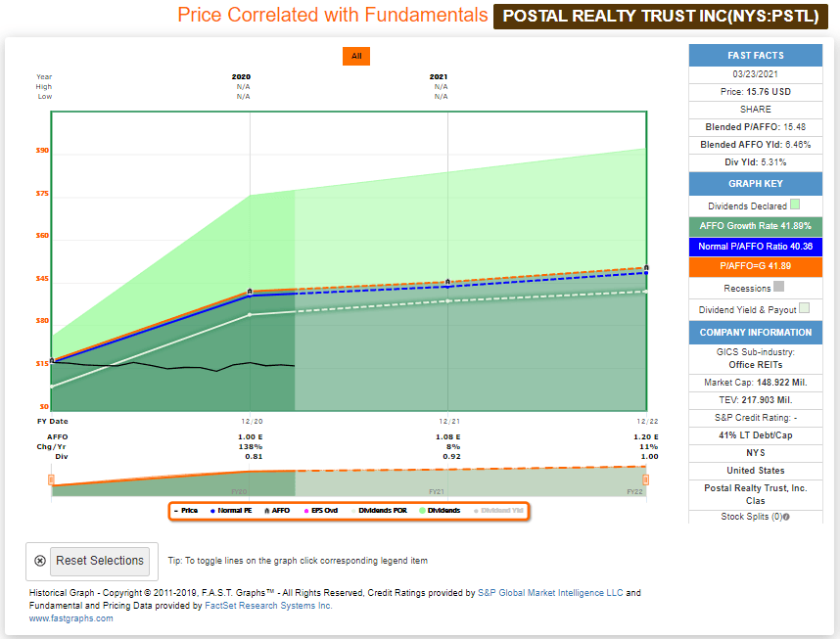Click the Blended P/AFFO: 15.48 row
The image size is (840, 639).
pyautogui.click(x=756, y=127)
